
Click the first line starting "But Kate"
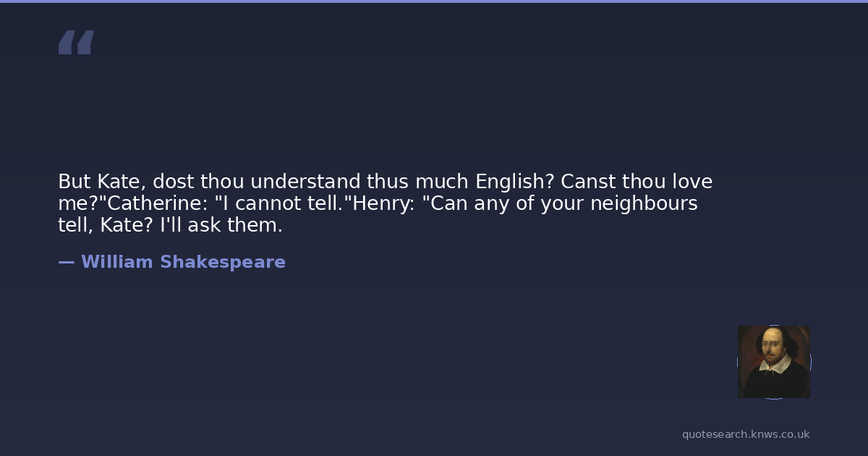[x=385, y=182]
